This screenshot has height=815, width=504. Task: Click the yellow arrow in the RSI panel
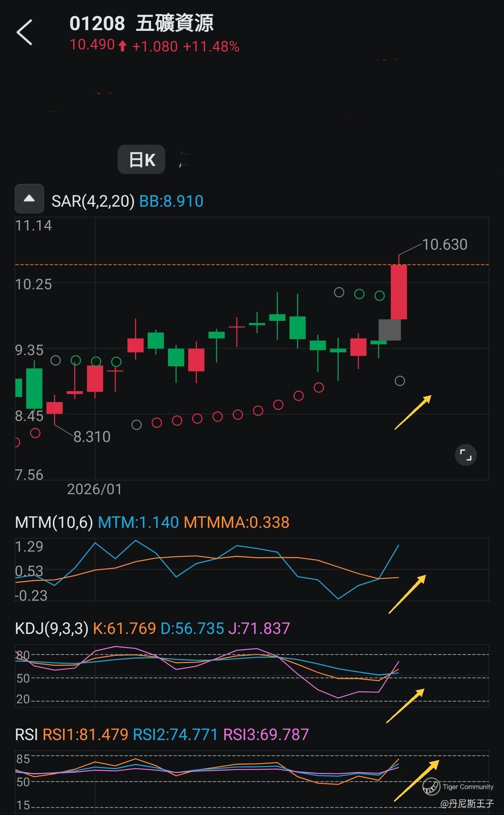pyautogui.click(x=416, y=781)
